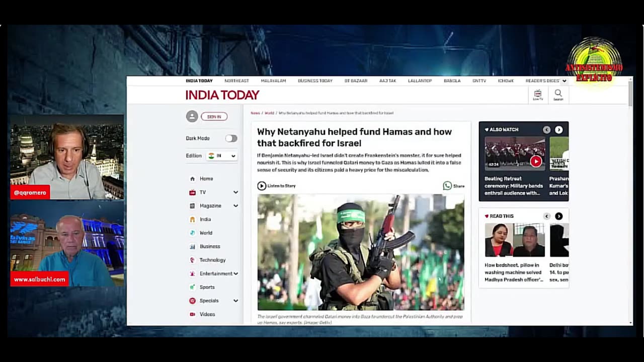
Task: Go to previous Also Watch item
Action: pos(547,130)
